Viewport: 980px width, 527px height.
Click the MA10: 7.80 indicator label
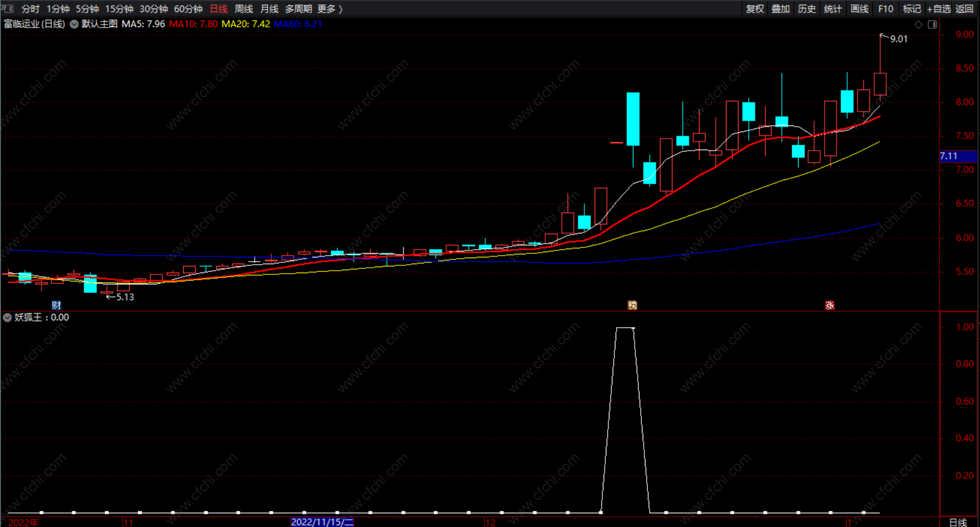coord(193,24)
